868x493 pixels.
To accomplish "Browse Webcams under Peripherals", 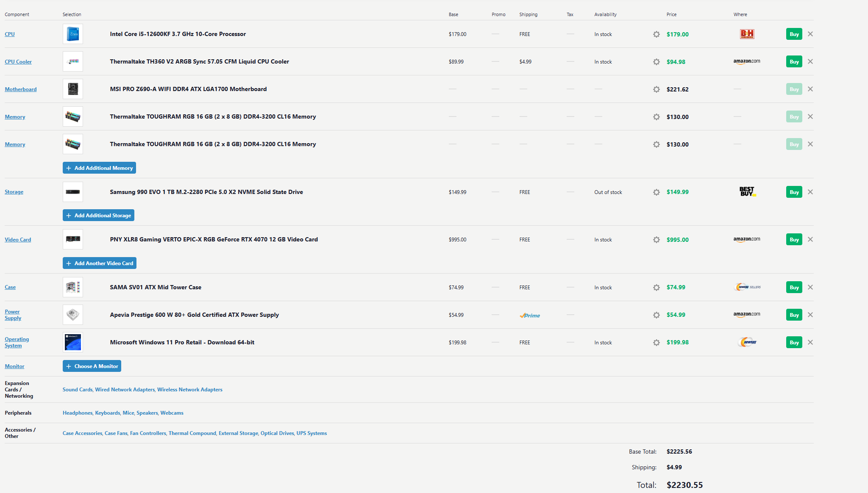I will click(172, 413).
